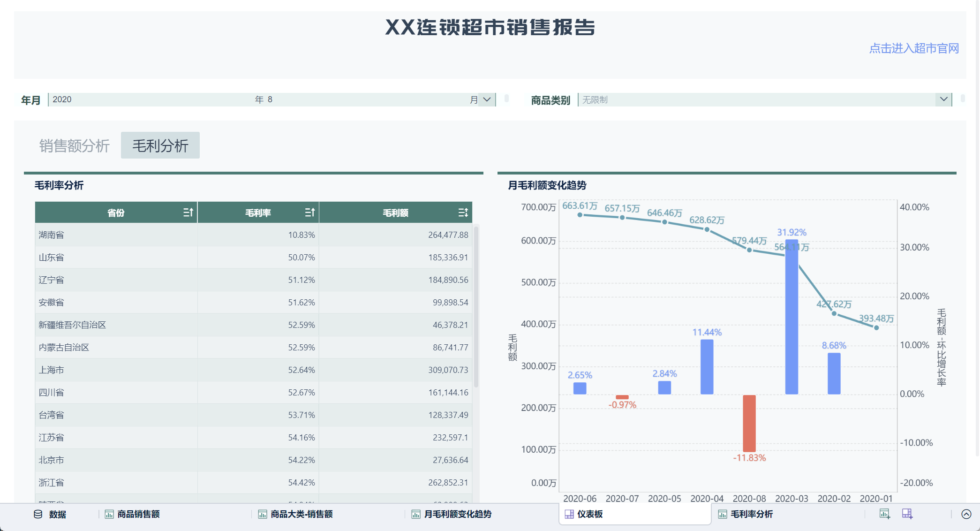
Task: Expand the 商品类别 dropdown arrow
Action: [x=943, y=99]
